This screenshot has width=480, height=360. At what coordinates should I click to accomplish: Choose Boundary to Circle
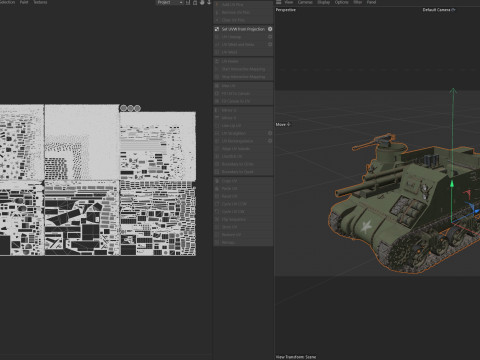pyautogui.click(x=243, y=164)
